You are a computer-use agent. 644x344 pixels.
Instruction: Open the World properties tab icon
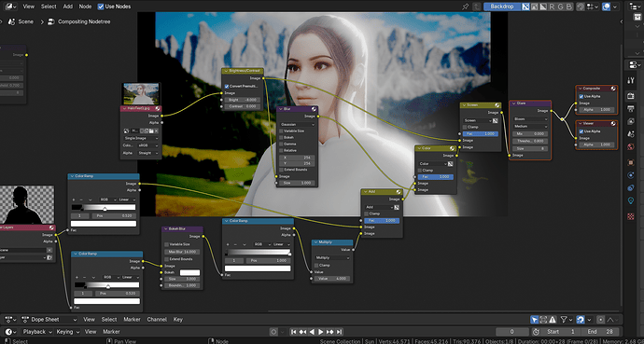[631, 146]
